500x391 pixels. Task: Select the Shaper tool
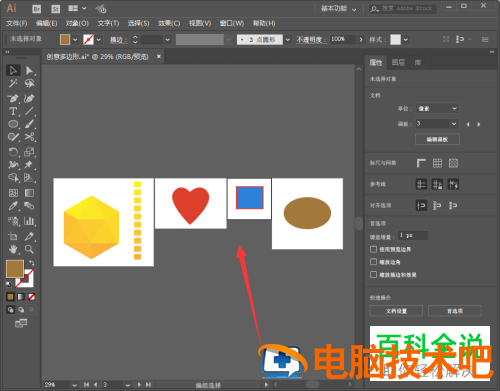(x=13, y=137)
